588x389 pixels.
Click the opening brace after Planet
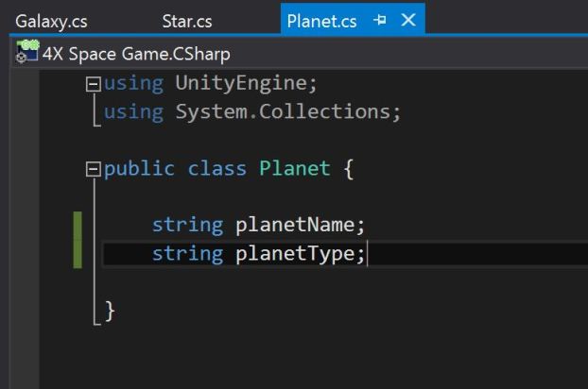point(348,169)
